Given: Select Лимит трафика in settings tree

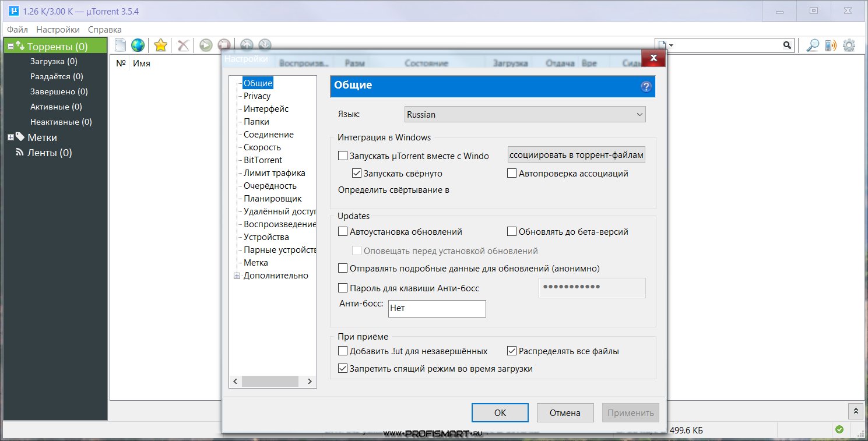Looking at the screenshot, I should pyautogui.click(x=275, y=172).
